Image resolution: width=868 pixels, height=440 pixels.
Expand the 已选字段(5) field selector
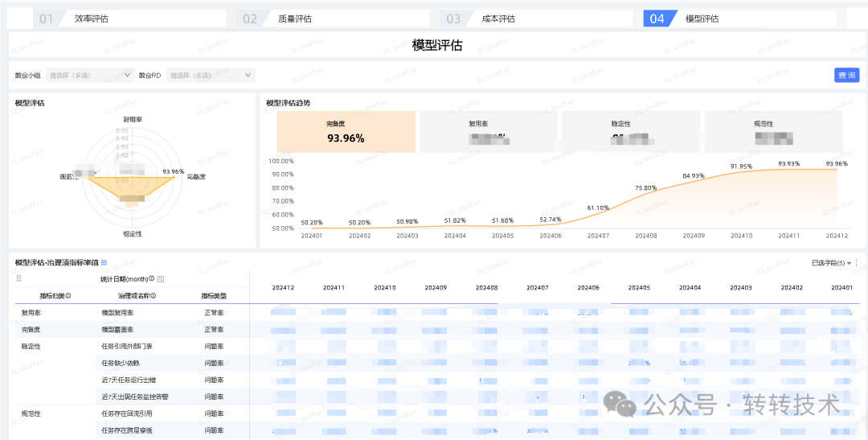point(832,263)
